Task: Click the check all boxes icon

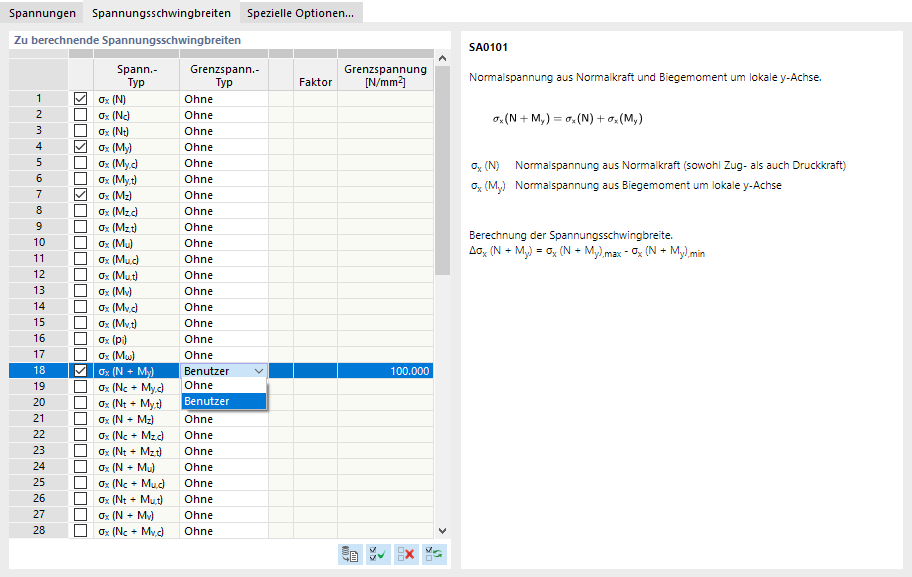Action: (x=378, y=553)
